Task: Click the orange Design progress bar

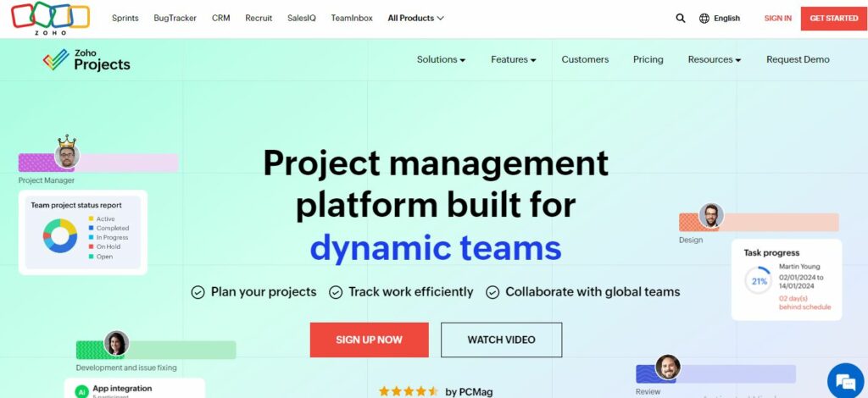Action: tap(759, 222)
